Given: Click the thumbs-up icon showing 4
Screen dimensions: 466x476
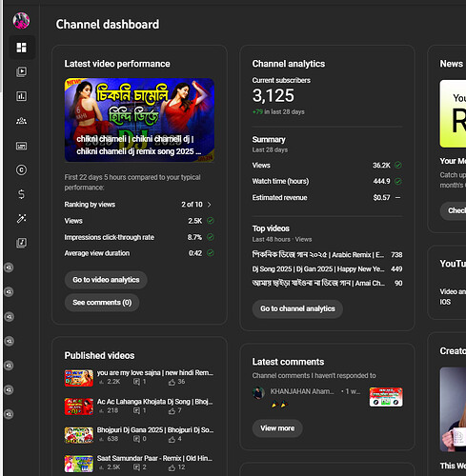Looking at the screenshot, I should (172, 439).
